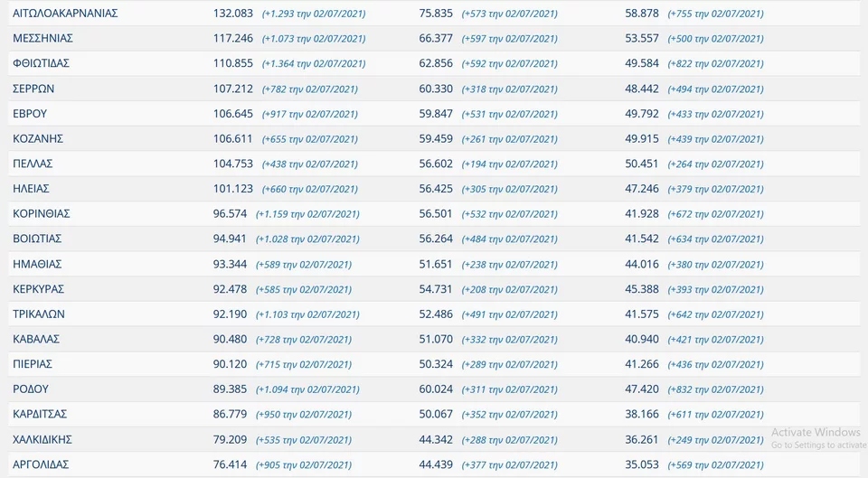Image resolution: width=868 pixels, height=478 pixels.
Task: Select the ΠΕΛΛΑΣ region name
Action: tap(33, 164)
